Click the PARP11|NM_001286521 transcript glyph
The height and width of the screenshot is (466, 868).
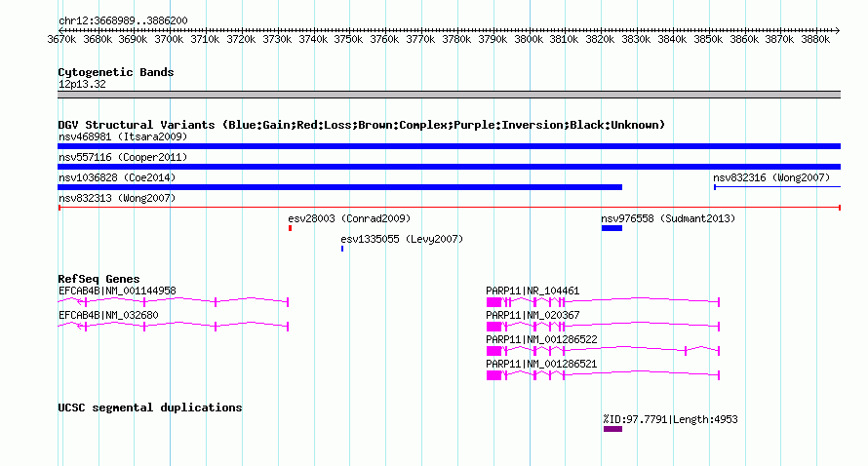pos(603,374)
